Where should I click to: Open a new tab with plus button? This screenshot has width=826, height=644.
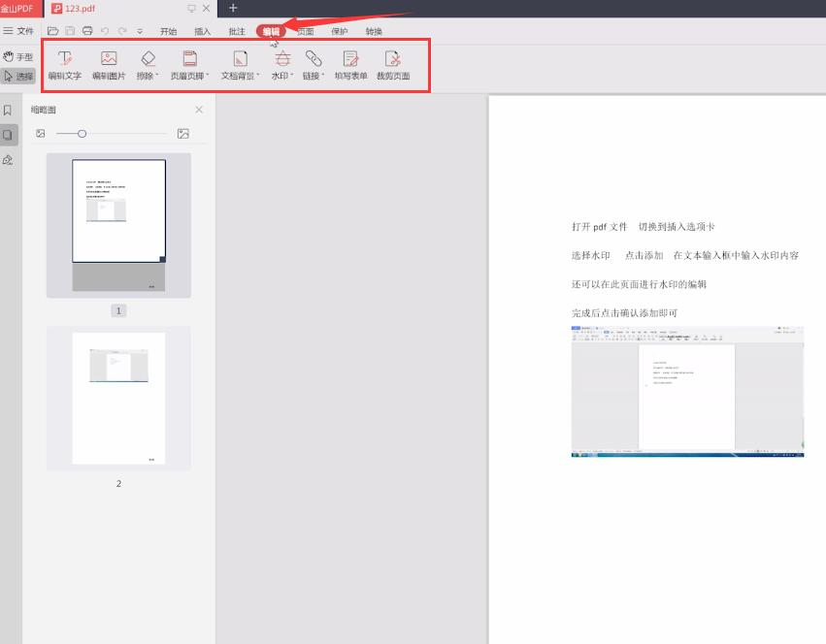click(233, 8)
